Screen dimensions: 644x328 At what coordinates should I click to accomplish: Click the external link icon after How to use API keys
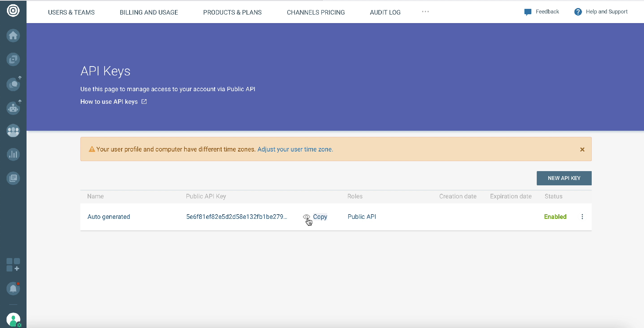144,102
